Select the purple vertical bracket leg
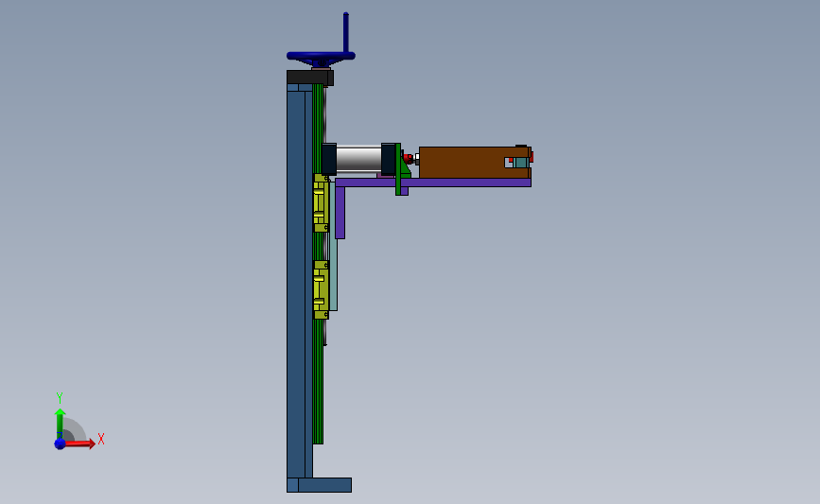Screen dimensions: 820x504 click(340, 212)
